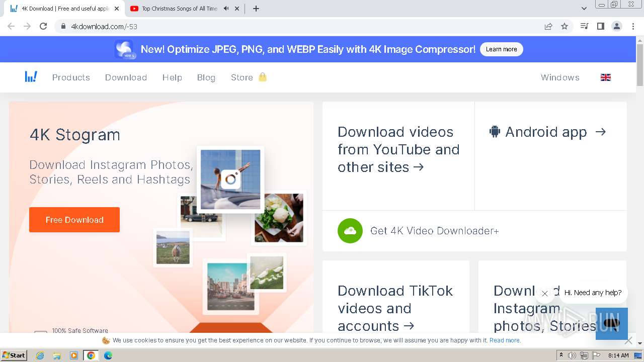
Task: Open Windows Media Player from taskbar
Action: [x=74, y=355]
